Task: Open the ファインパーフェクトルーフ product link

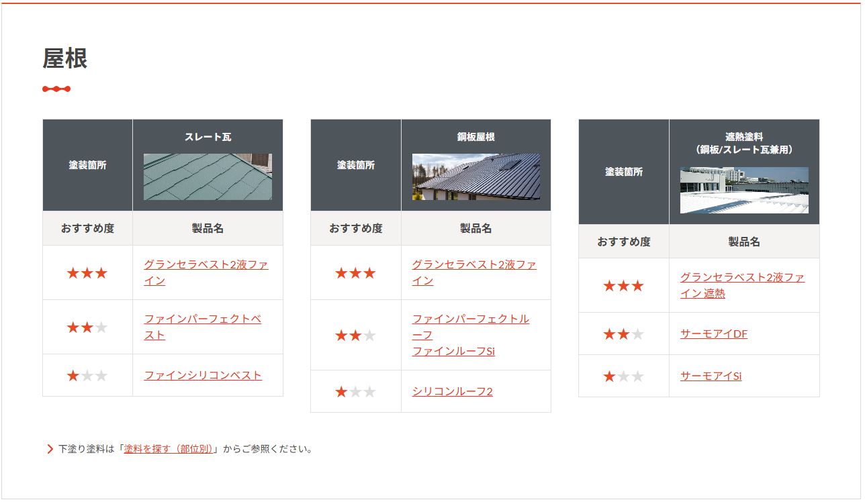Action: (470, 319)
